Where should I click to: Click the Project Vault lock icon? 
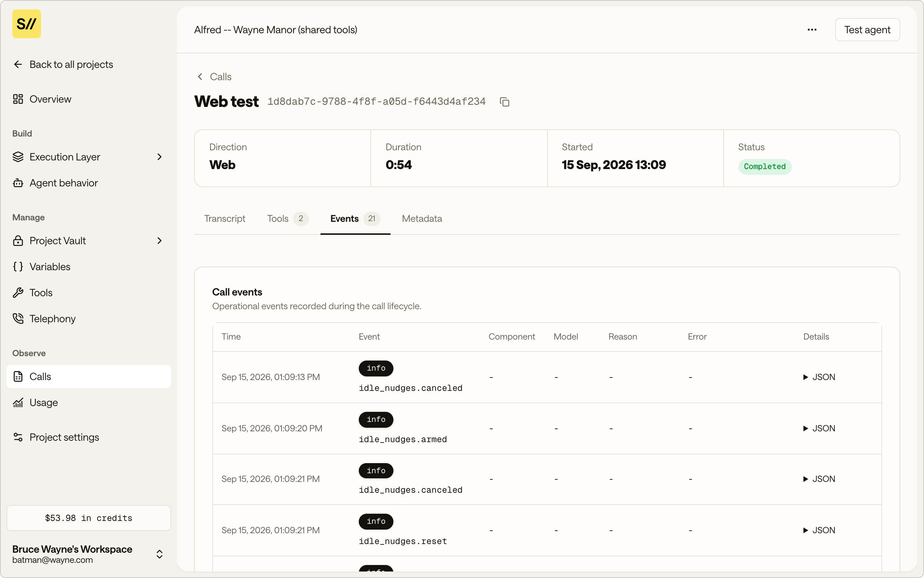tap(18, 241)
